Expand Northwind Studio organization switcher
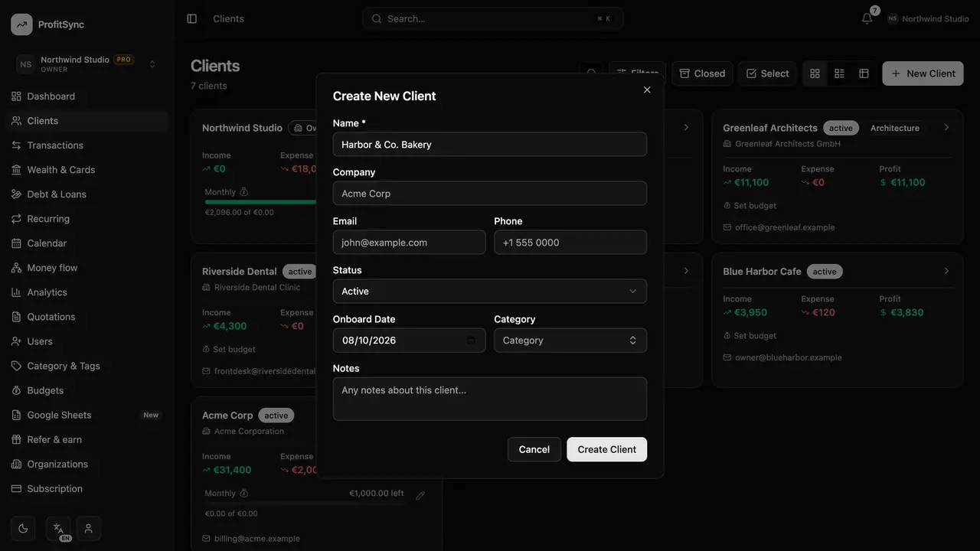 click(87, 64)
